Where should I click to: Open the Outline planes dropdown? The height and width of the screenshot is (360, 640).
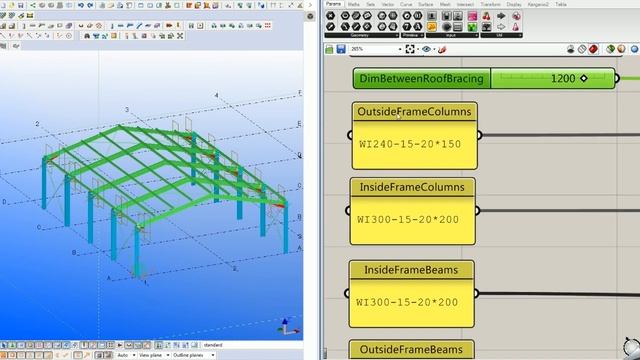pyautogui.click(x=213, y=355)
